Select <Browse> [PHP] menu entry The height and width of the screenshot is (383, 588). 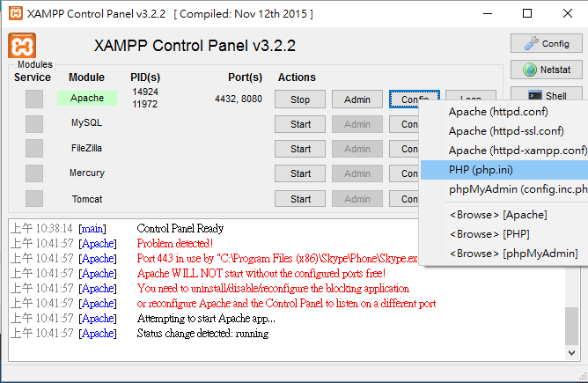click(x=504, y=234)
